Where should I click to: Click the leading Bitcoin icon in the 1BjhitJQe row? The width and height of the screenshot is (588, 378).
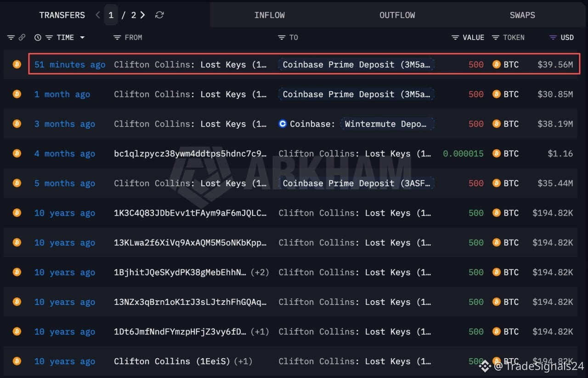(x=17, y=272)
